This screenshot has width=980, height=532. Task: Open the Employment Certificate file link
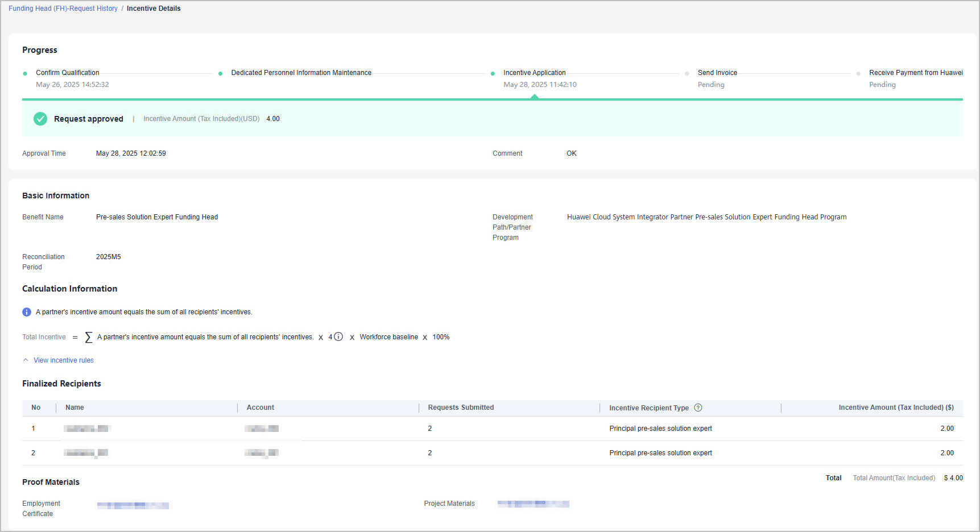(x=133, y=505)
